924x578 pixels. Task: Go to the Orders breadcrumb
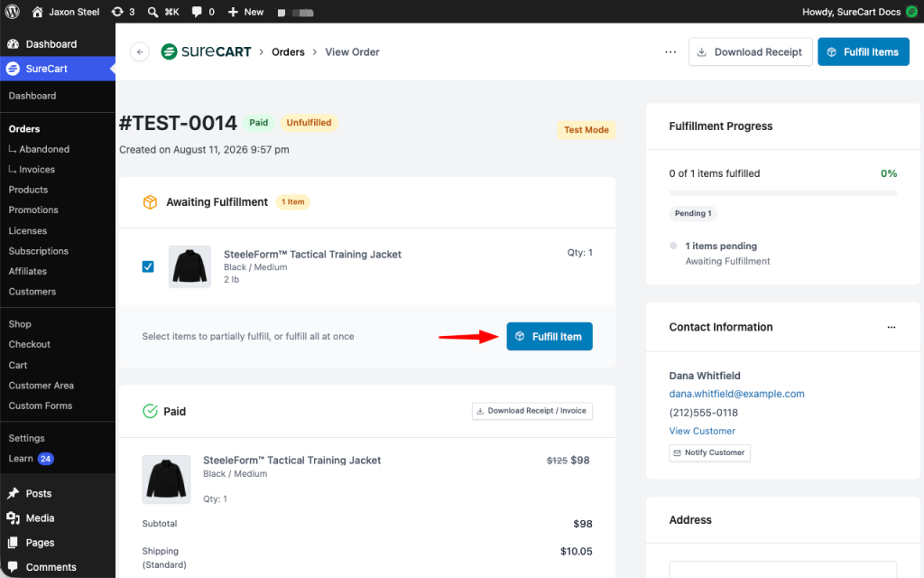[288, 51]
